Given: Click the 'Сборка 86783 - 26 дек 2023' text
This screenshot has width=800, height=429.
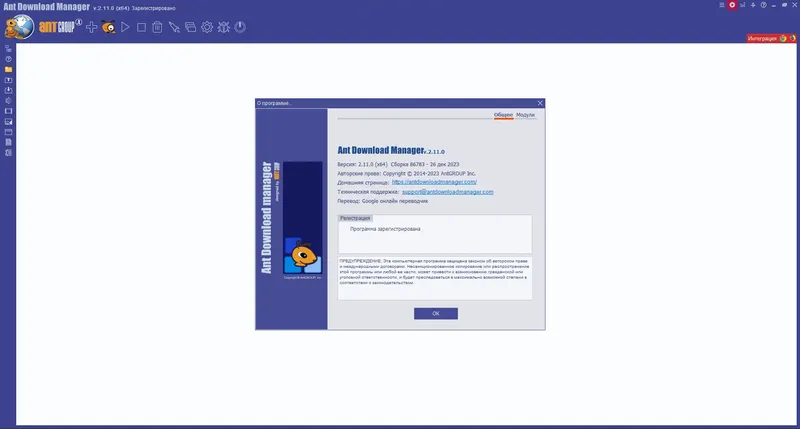Looking at the screenshot, I should pos(425,164).
